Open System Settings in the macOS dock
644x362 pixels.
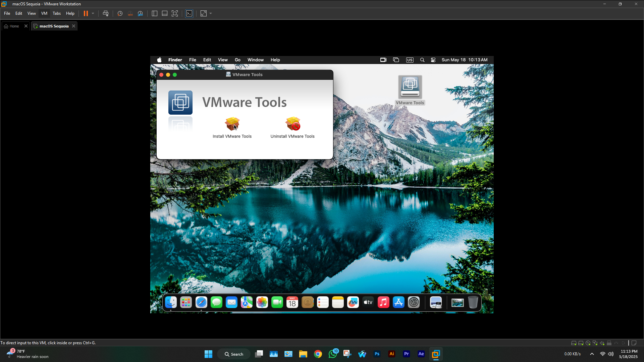coord(414,302)
